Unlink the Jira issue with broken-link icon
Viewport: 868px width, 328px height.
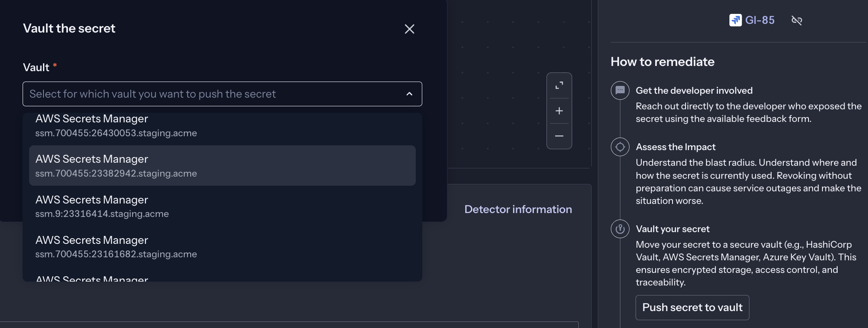797,20
